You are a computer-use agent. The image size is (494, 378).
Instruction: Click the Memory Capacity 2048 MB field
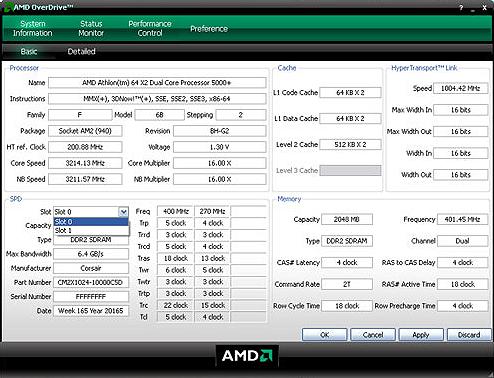pyautogui.click(x=347, y=219)
